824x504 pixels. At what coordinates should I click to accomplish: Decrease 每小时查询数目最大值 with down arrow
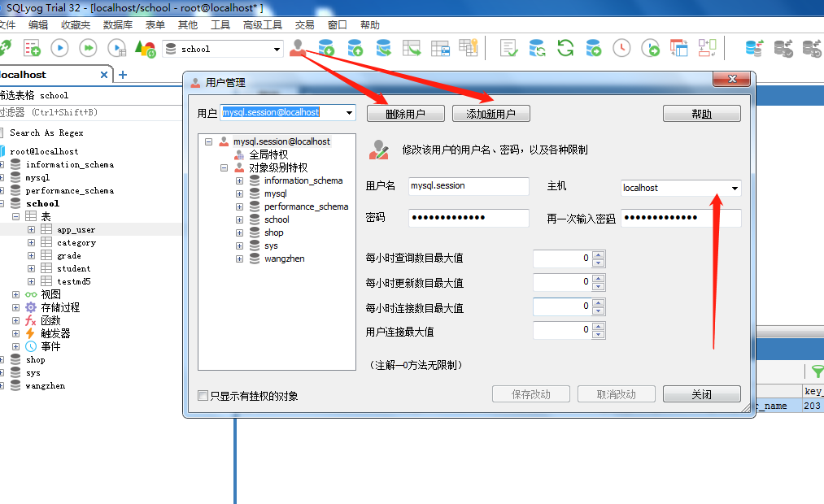(x=598, y=262)
